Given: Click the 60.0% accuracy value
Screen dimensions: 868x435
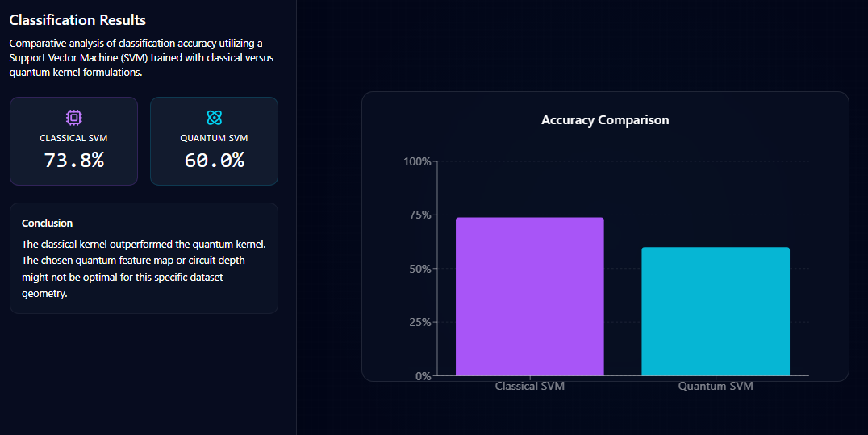Looking at the screenshot, I should (x=214, y=160).
